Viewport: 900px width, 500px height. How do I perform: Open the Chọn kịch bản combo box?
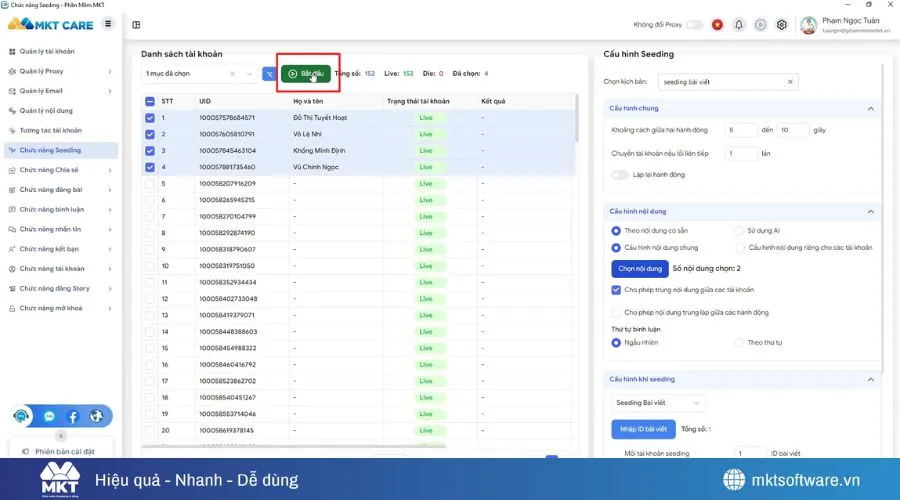tap(728, 82)
